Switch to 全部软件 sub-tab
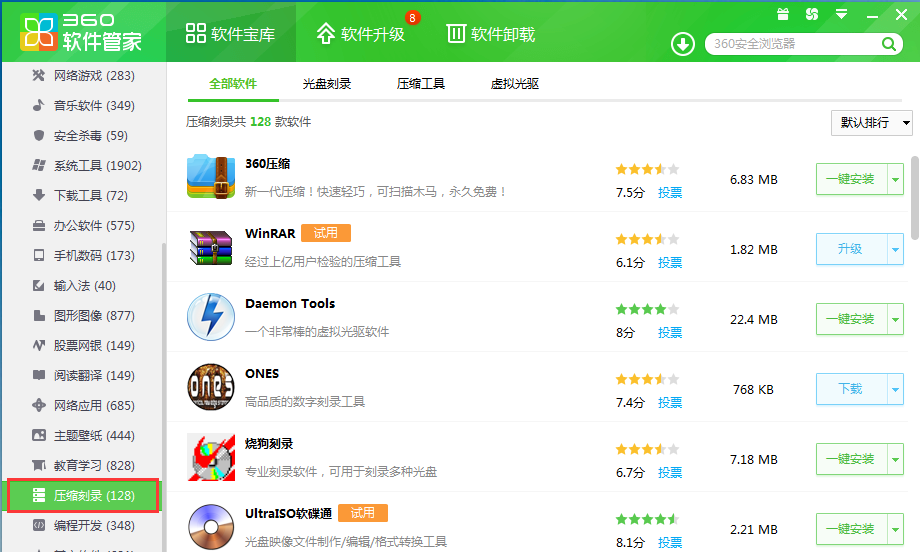The height and width of the screenshot is (552, 920). point(233,84)
